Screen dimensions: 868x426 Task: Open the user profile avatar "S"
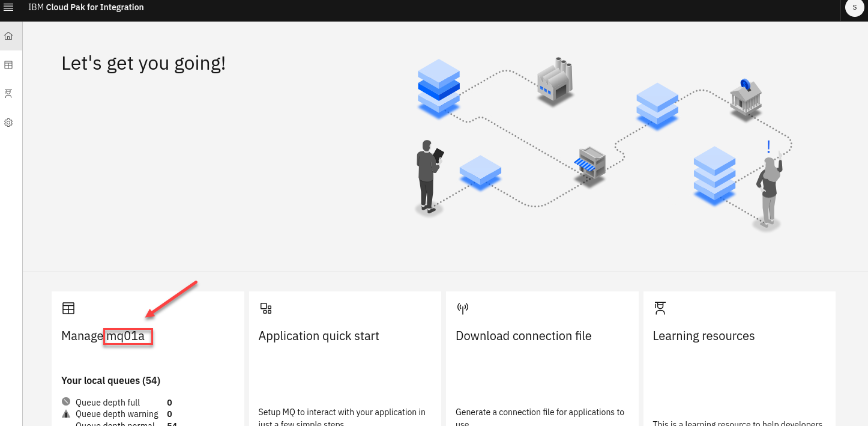[x=854, y=7]
